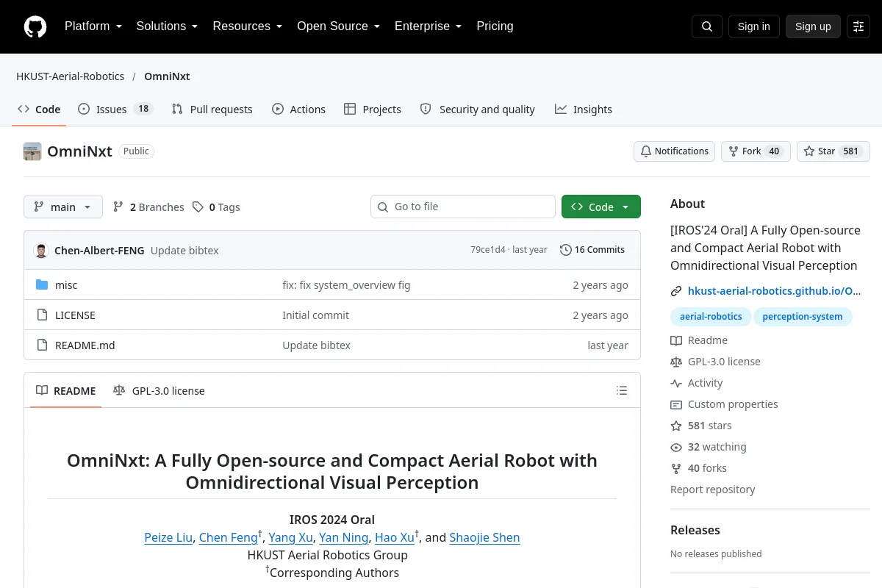Open HKUST-Aerial-Robotics organization link
The width and height of the screenshot is (882, 588).
[71, 76]
